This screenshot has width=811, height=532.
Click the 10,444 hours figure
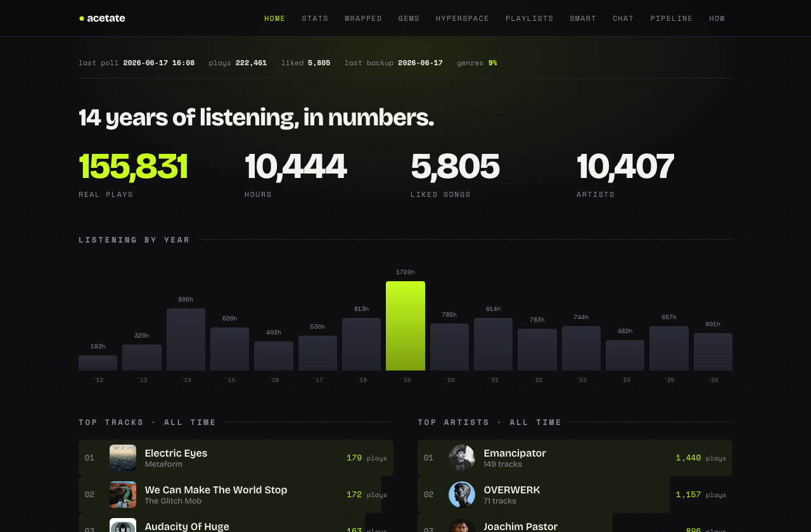point(295,167)
